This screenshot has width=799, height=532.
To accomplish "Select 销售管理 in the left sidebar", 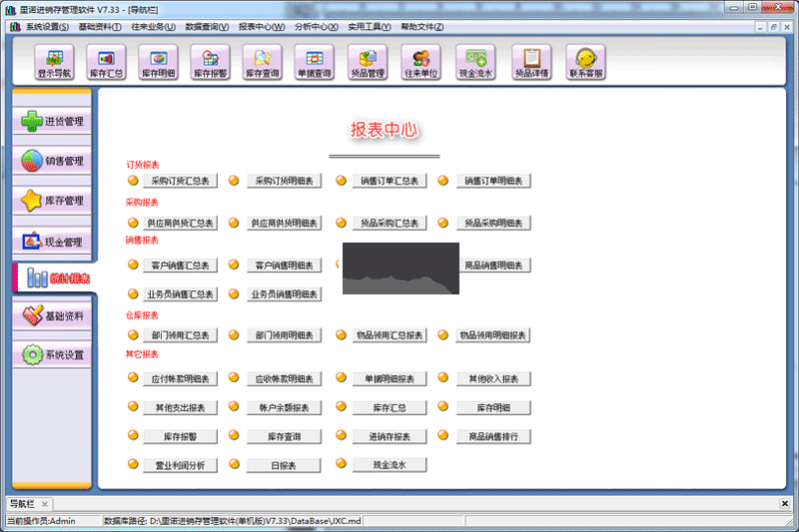I will click(x=52, y=161).
